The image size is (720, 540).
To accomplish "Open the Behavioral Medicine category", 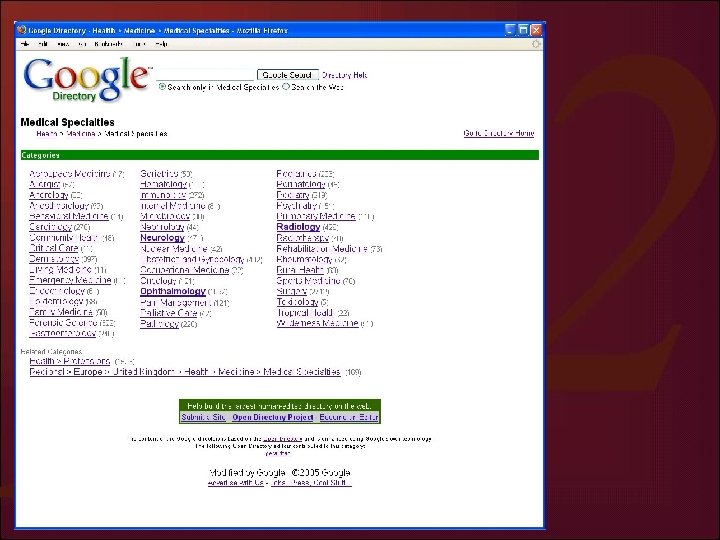I will pyautogui.click(x=69, y=216).
